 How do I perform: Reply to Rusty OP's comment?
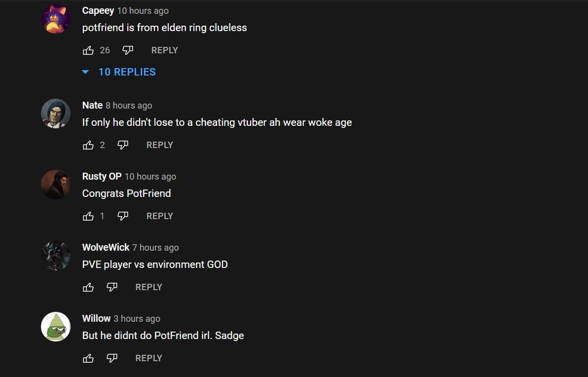[159, 216]
